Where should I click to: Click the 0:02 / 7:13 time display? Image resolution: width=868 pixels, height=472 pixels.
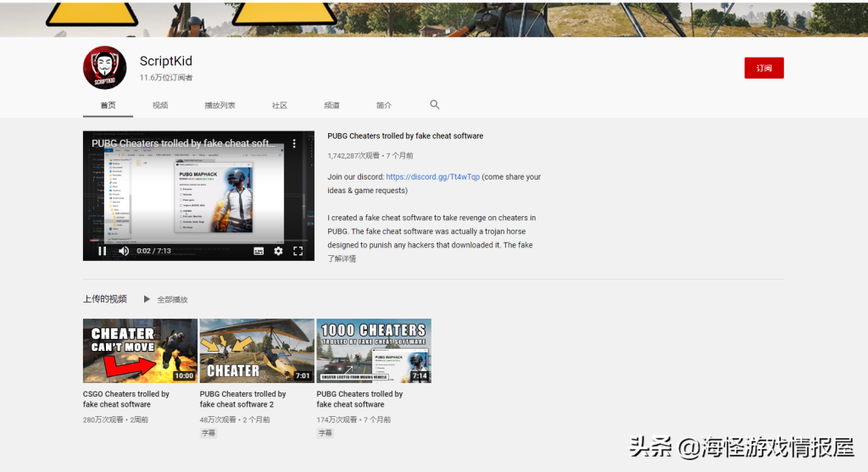point(154,251)
